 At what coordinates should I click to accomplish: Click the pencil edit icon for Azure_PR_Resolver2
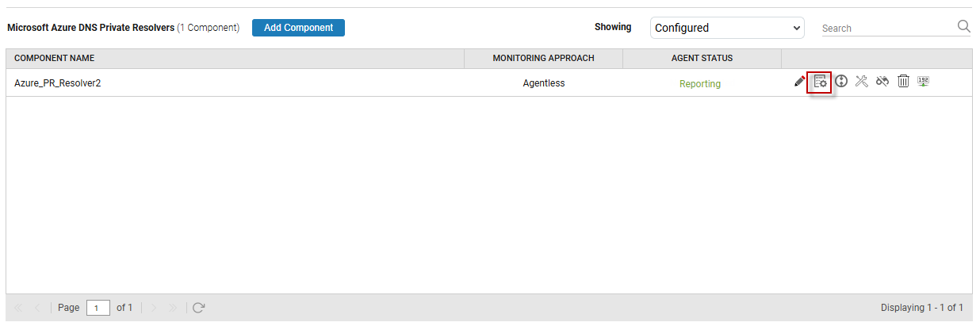click(x=799, y=82)
